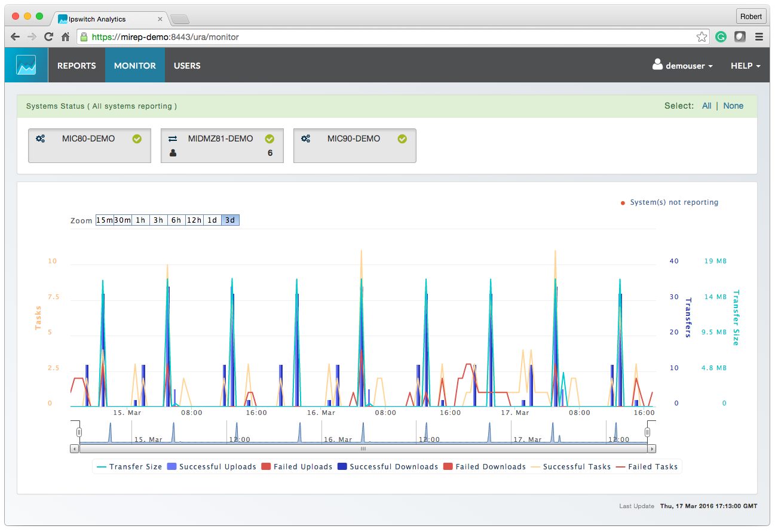
Task: Bookmark page with the star icon
Action: 702,37
